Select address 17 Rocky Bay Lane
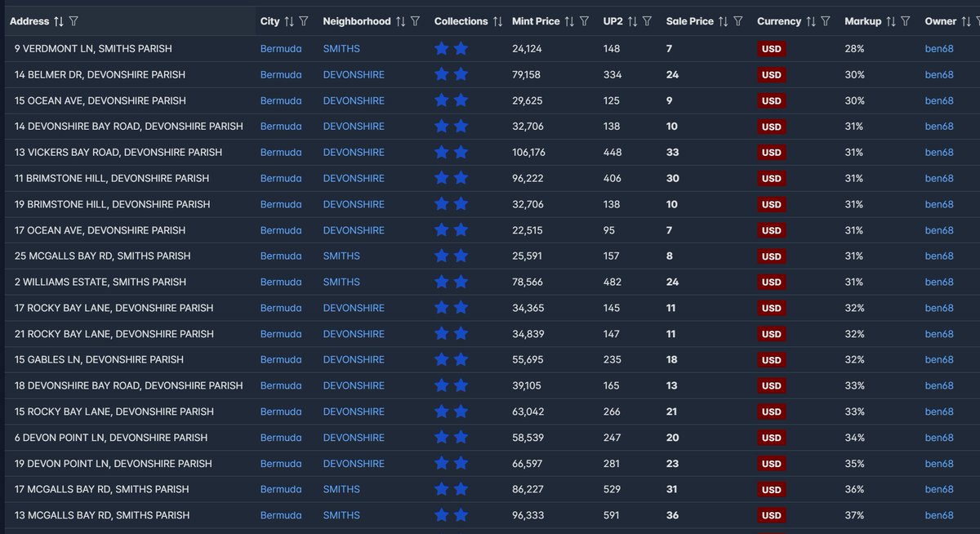Screen dimensions: 980x534 (114, 308)
